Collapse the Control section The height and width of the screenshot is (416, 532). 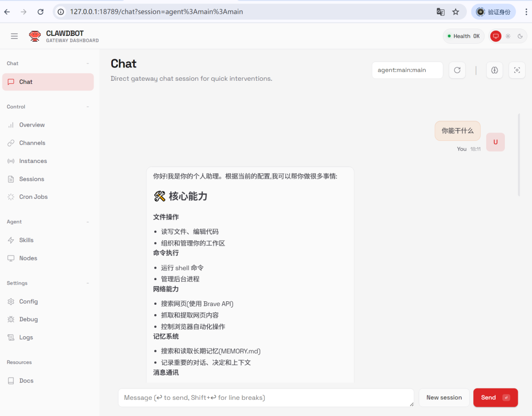pyautogui.click(x=89, y=106)
